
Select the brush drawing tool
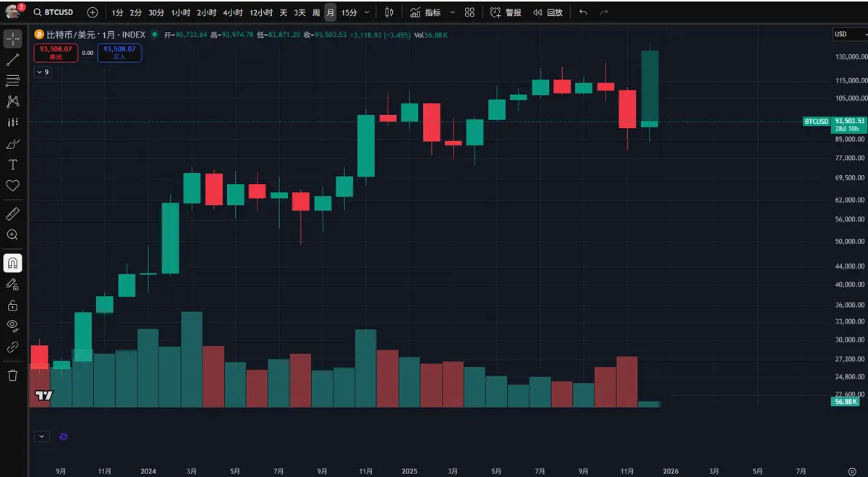click(x=12, y=143)
